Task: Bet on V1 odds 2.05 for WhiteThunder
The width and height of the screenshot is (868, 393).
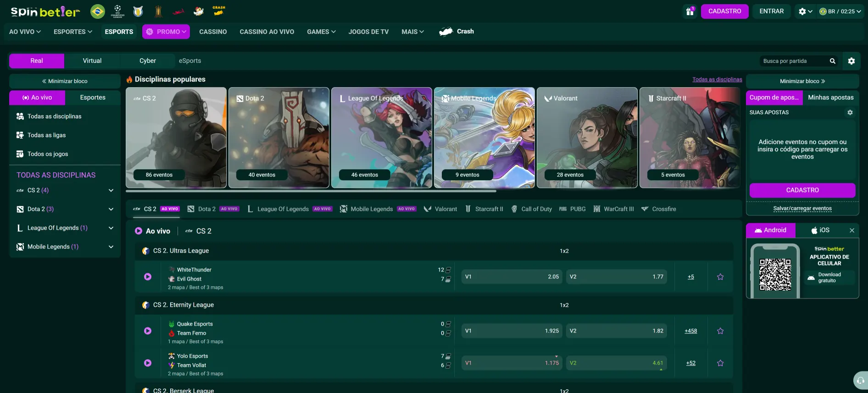Action: click(512, 277)
